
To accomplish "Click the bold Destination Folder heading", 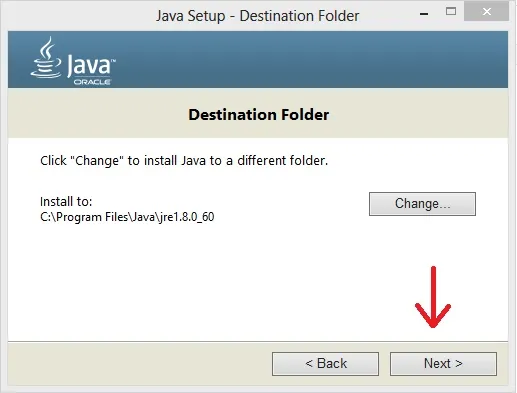I will tap(259, 115).
